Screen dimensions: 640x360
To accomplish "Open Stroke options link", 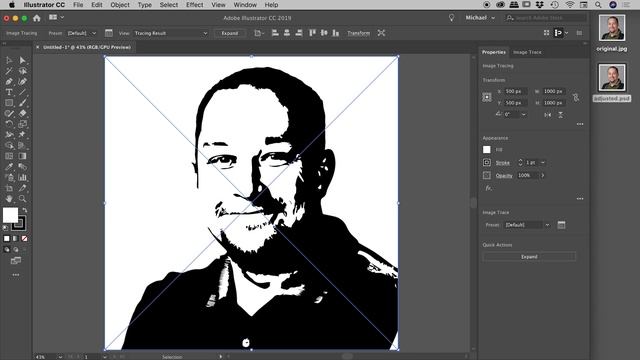I will click(502, 162).
